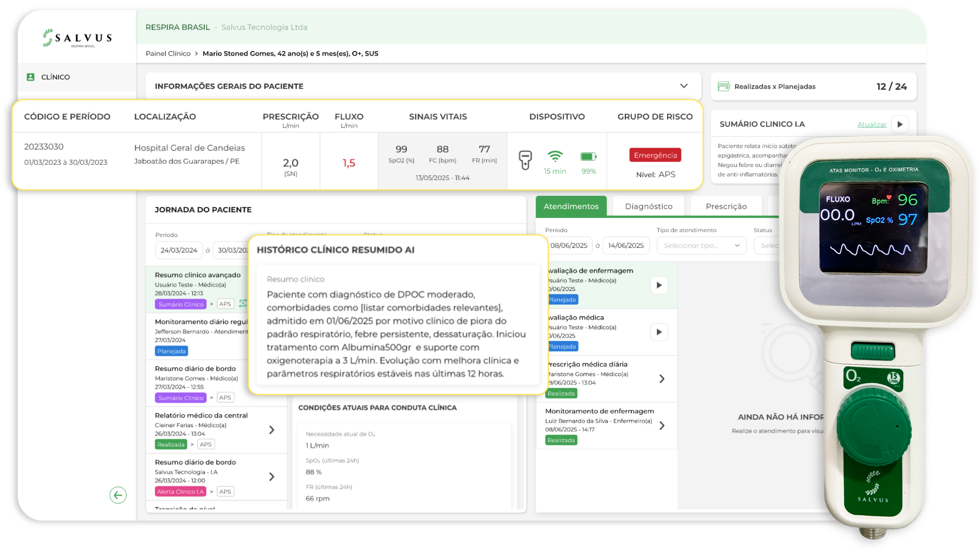Viewport: 980px width, 551px height.
Task: Click the FR value 77
Action: [484, 149]
